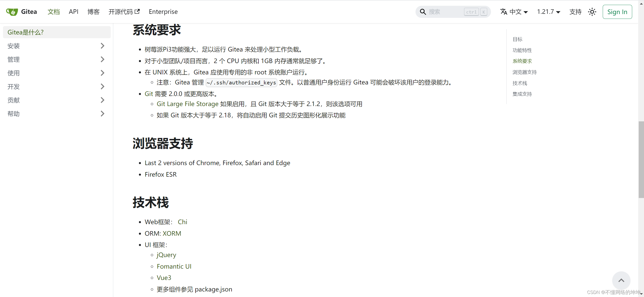Click ~/.ssh/authorized_keys code text

pos(241,82)
